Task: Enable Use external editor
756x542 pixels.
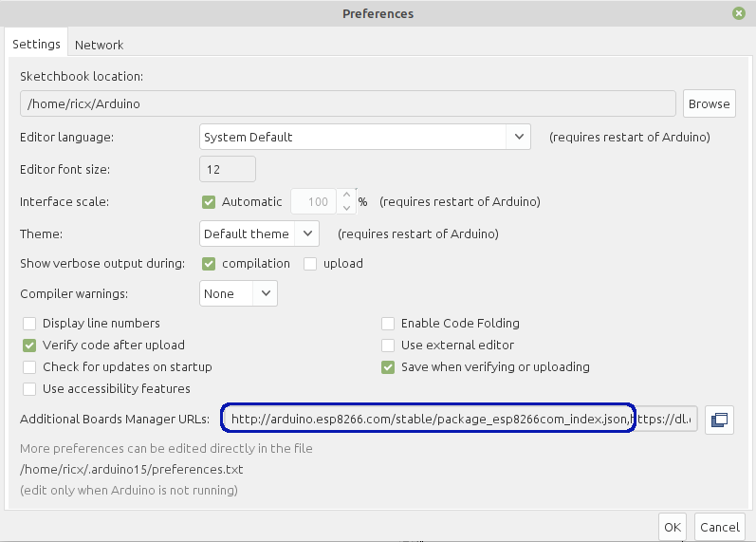Action: pyautogui.click(x=388, y=346)
